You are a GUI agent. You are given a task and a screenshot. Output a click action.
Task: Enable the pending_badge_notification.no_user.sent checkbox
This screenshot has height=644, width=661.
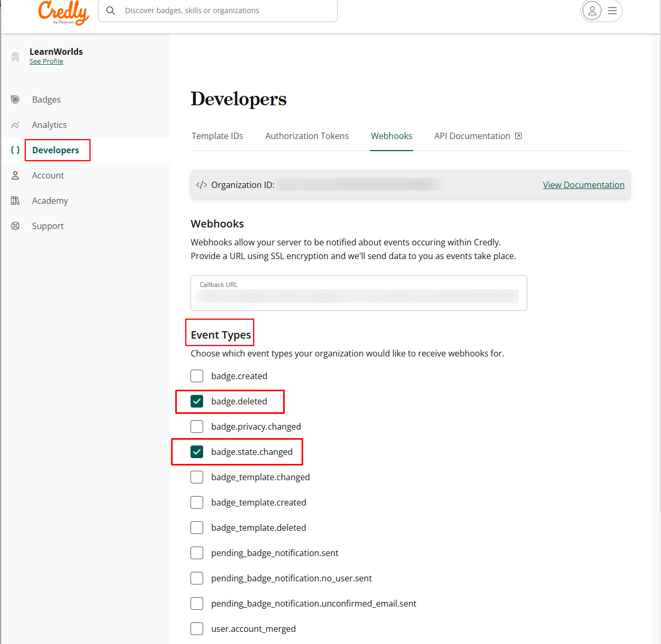197,578
